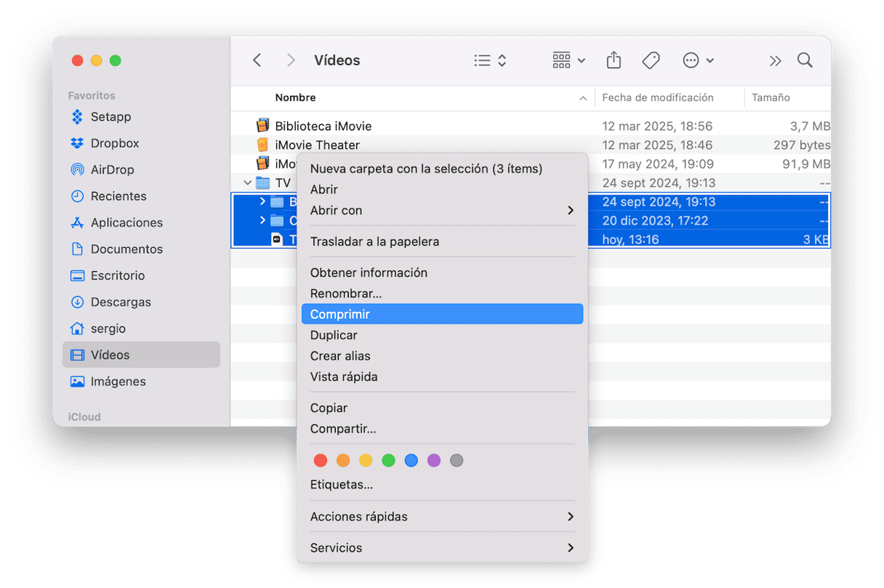Open the search magnifier icon
884x588 pixels.
(805, 60)
